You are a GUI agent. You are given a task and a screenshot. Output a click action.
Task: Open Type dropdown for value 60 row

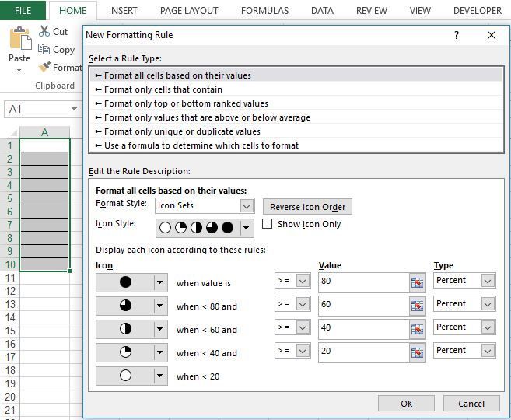tap(488, 304)
